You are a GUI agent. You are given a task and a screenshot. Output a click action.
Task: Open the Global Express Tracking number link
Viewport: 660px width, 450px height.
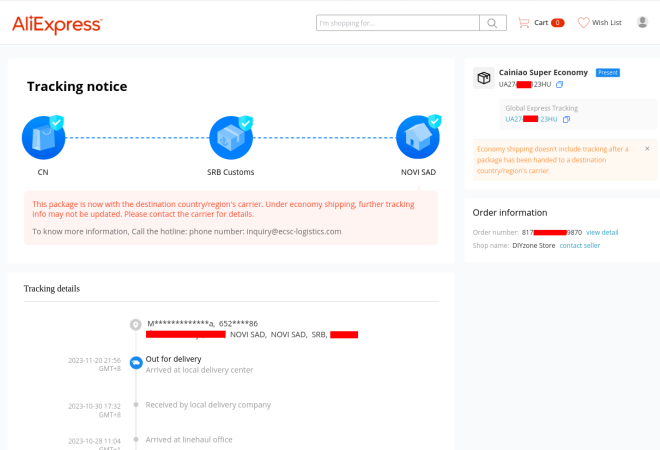coord(531,120)
